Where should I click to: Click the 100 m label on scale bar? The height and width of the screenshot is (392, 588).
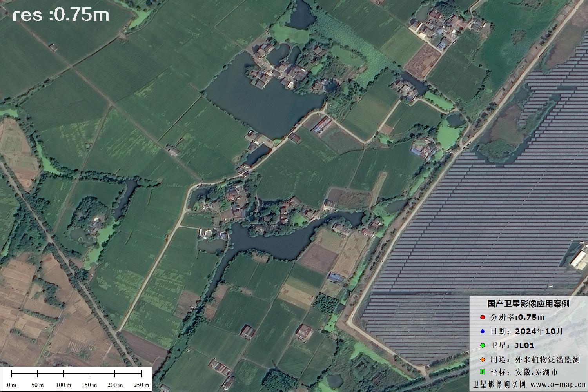[63, 385]
